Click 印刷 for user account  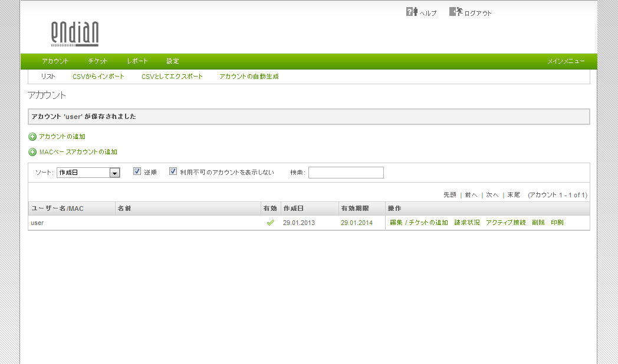pyautogui.click(x=557, y=222)
